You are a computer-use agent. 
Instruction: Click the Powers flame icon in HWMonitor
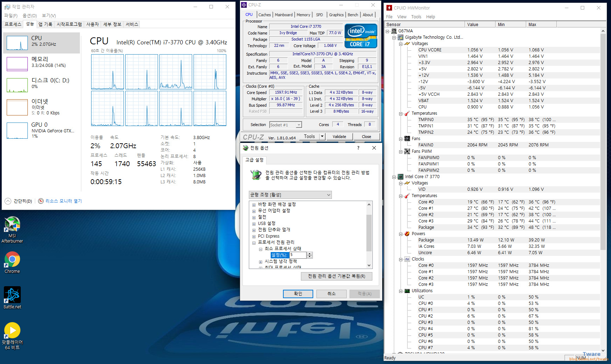[407, 234]
